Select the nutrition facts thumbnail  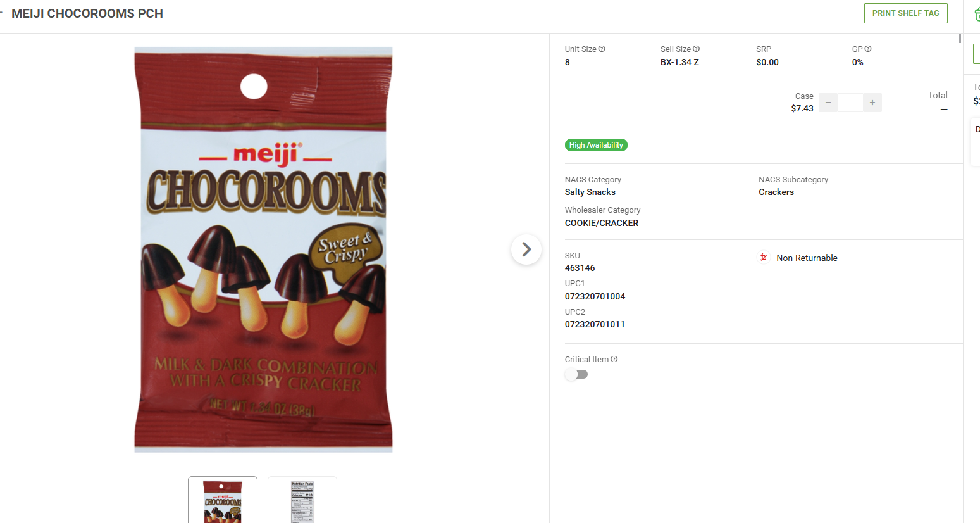pos(302,500)
